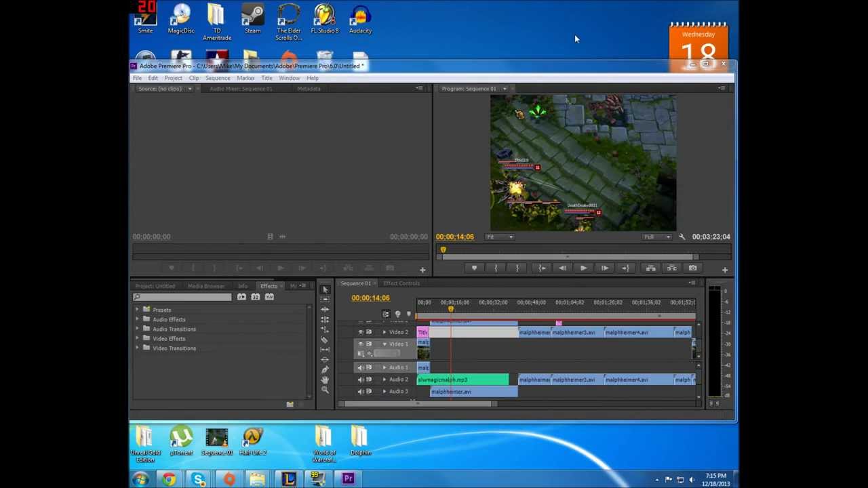
Task: Open the Title menu
Action: coord(267,78)
